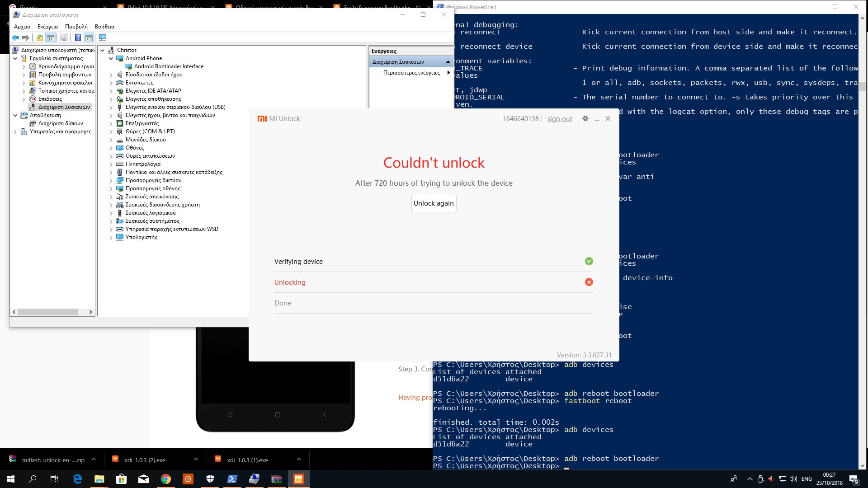This screenshot has height=488, width=868.
Task: Click the console tree horizontal scrollbar
Action: tap(48, 312)
